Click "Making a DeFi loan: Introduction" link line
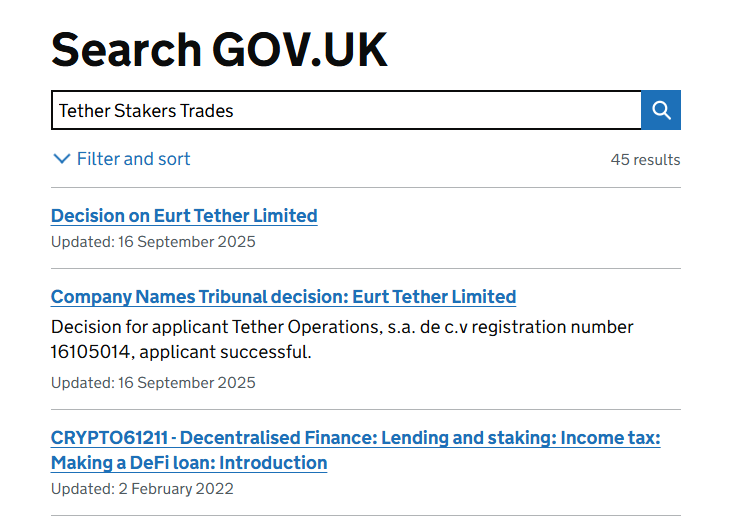 click(189, 463)
